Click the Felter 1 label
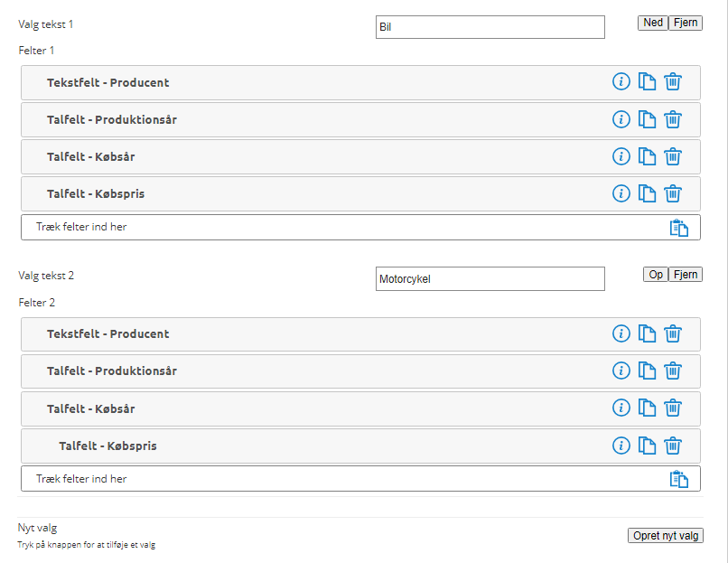Image resolution: width=728 pixels, height=563 pixels. point(36,51)
